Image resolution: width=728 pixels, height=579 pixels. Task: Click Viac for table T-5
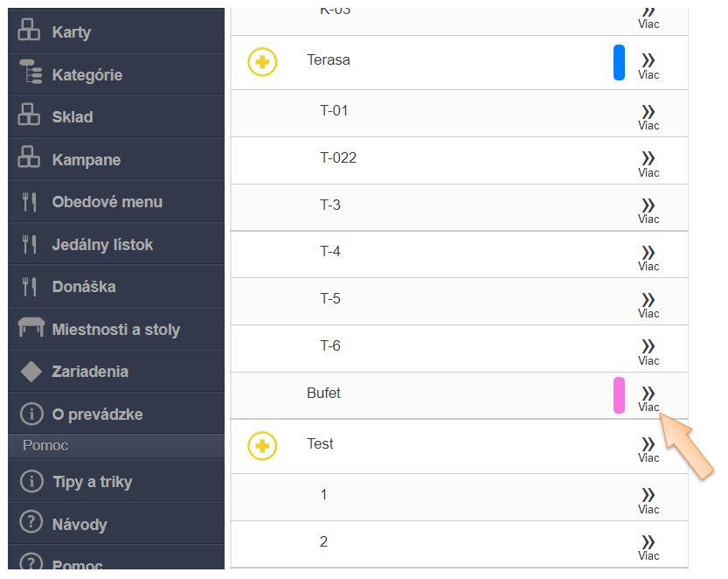[648, 303]
